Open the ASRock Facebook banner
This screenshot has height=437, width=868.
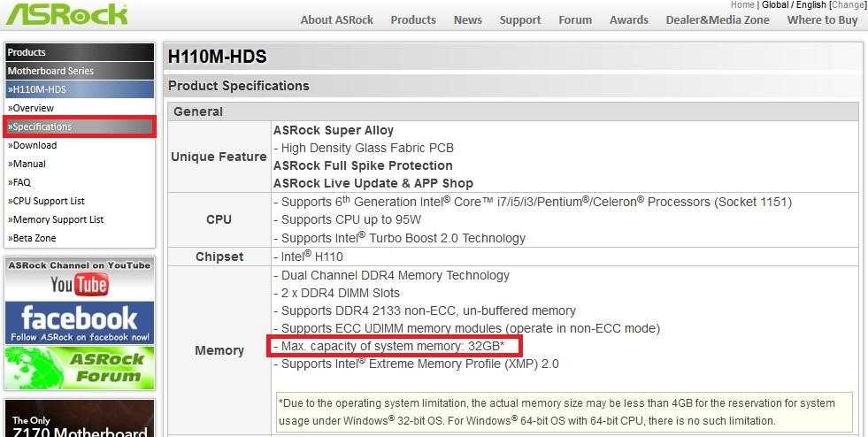(80, 323)
